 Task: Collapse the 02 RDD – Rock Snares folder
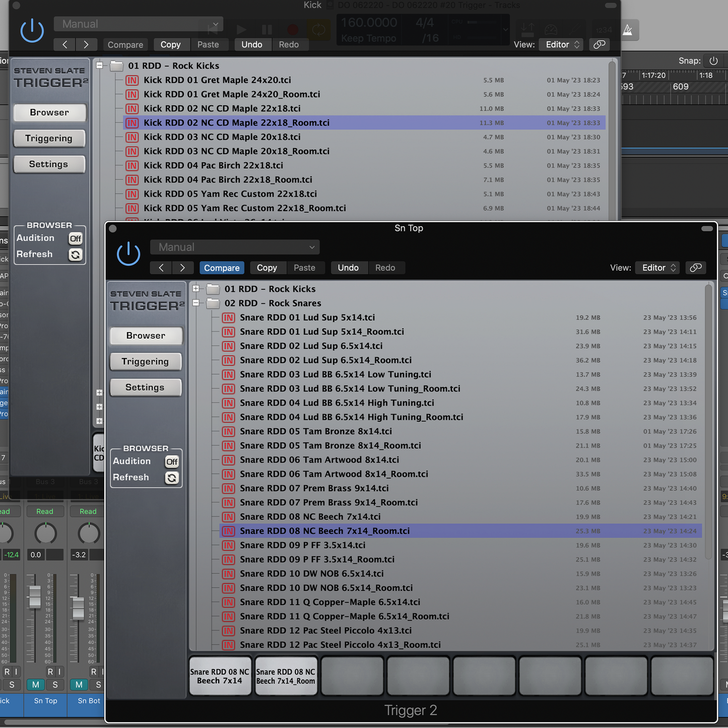[x=196, y=303]
